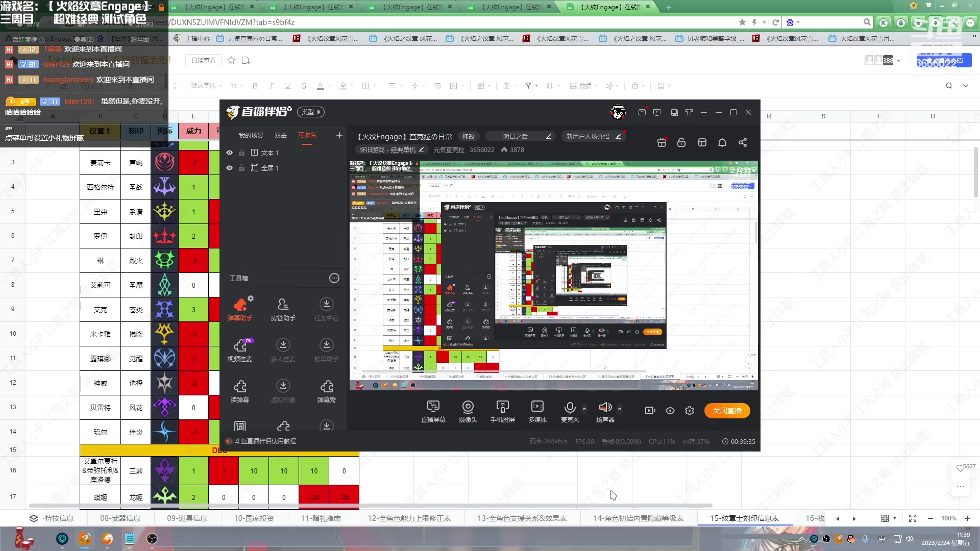
Task: Open sheet tab 10-国家投资
Action: pyautogui.click(x=254, y=518)
